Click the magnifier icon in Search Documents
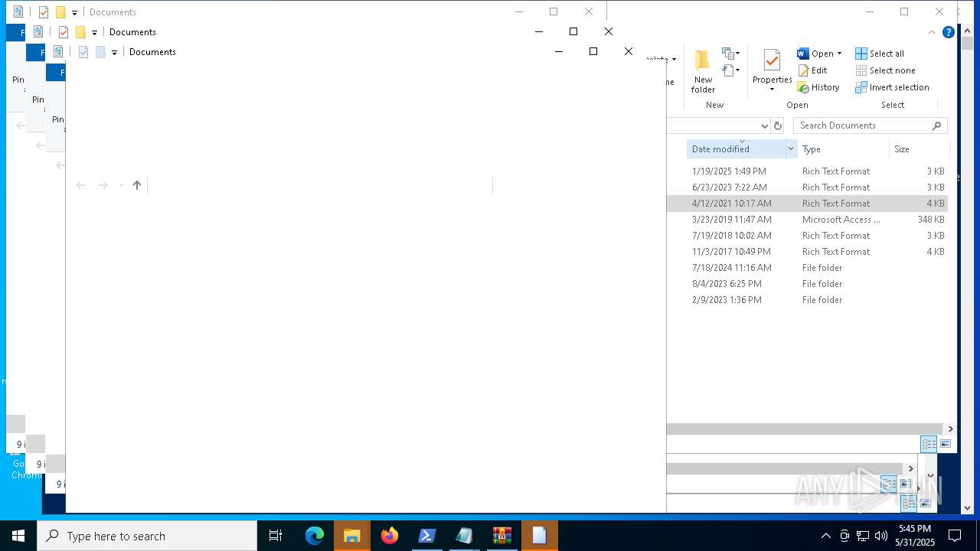Screen dimensions: 980x551 (x=936, y=126)
